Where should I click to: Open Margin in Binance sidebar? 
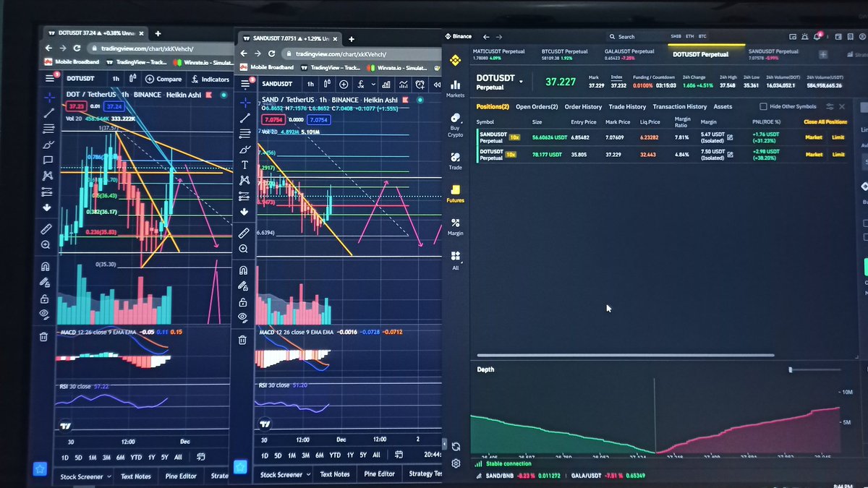[x=455, y=227]
